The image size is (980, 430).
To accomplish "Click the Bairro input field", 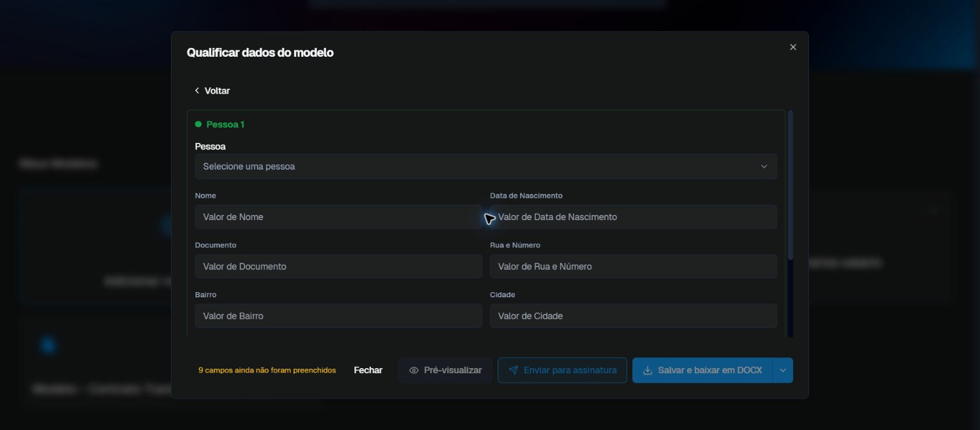I will click(338, 316).
